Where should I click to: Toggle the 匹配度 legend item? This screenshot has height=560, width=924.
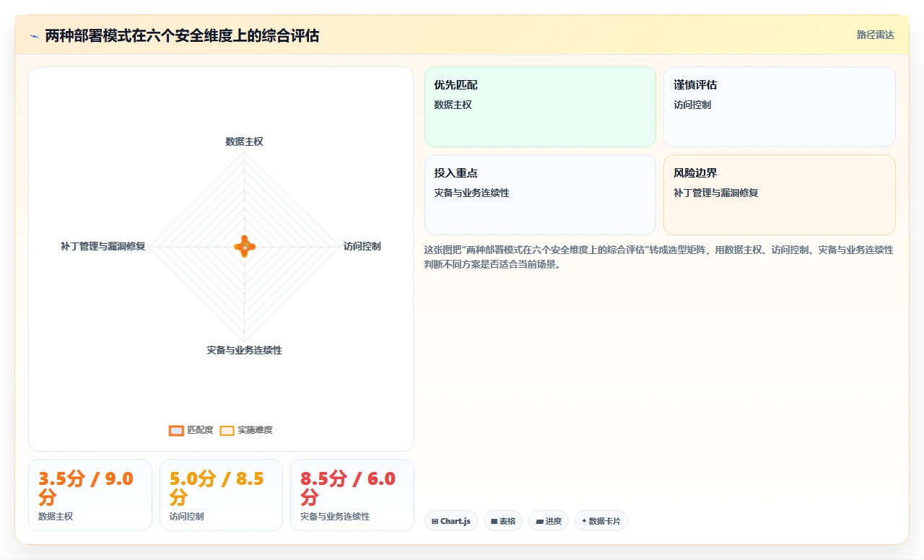[191, 430]
